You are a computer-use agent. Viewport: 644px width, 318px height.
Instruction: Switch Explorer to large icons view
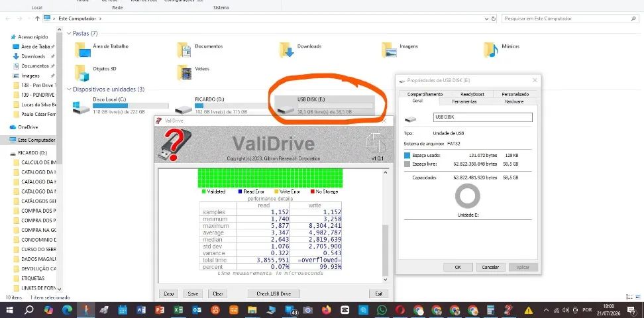click(x=638, y=297)
